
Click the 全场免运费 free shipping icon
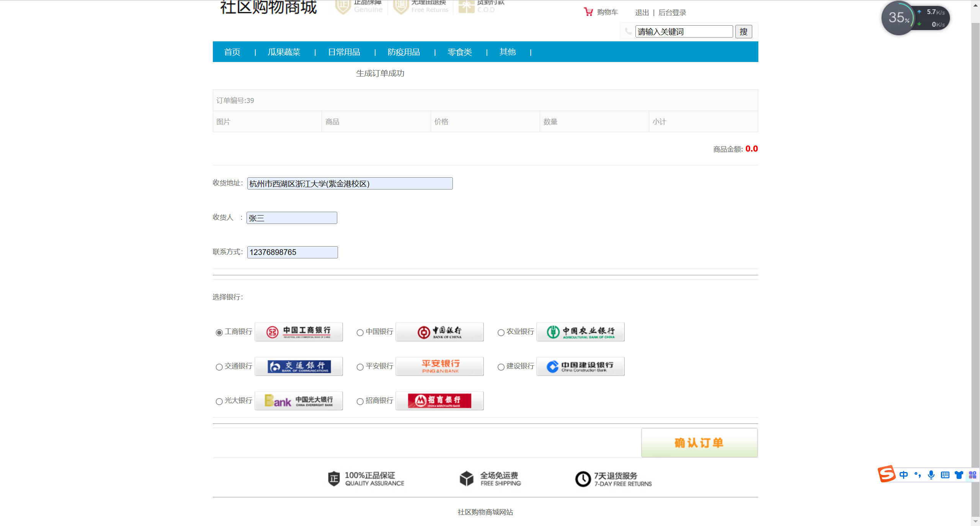coord(467,478)
